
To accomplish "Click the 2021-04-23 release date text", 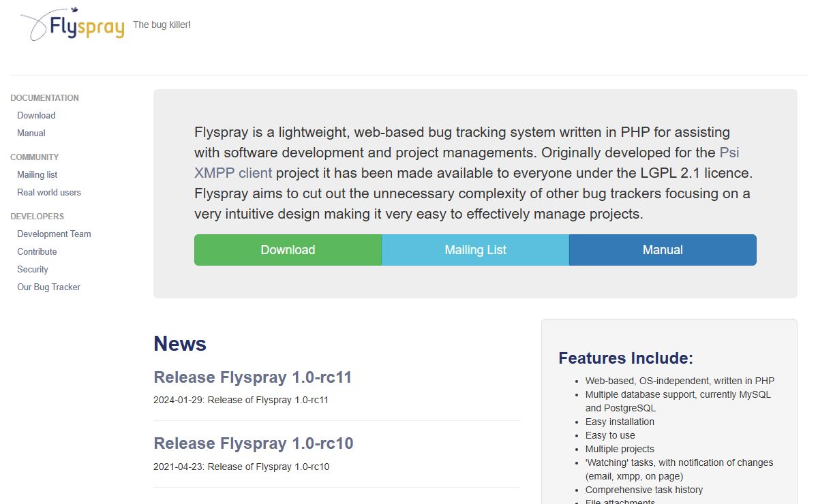I will point(241,467).
